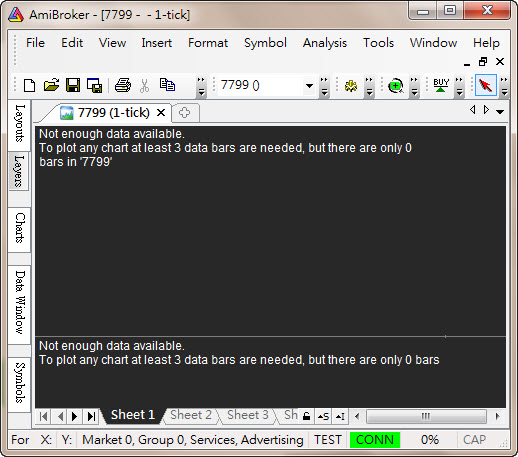
Task: Switch to Sheet 1 tab
Action: [x=133, y=415]
